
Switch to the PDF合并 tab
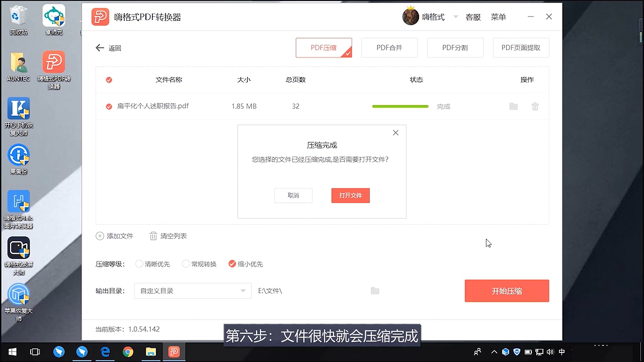pyautogui.click(x=389, y=47)
